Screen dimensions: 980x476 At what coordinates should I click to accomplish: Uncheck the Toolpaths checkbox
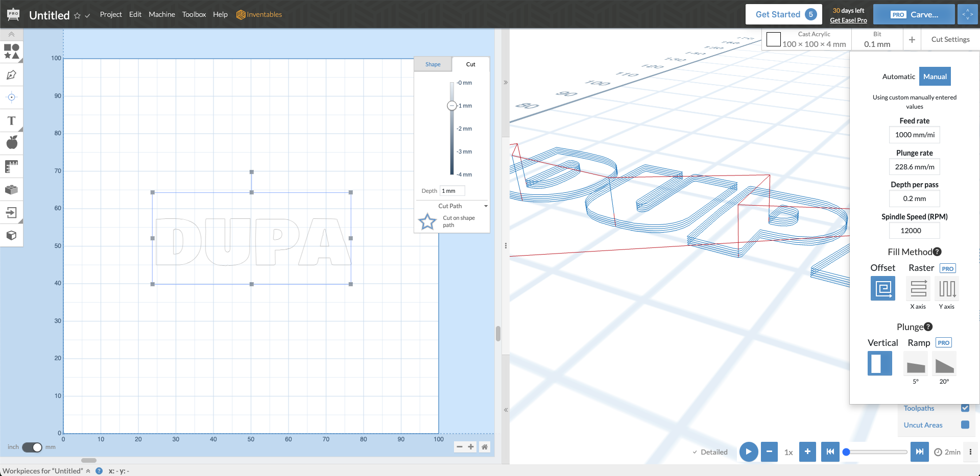point(965,408)
